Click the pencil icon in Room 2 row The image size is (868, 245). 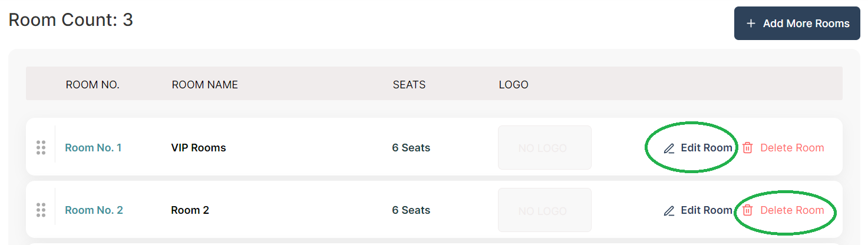pos(669,211)
